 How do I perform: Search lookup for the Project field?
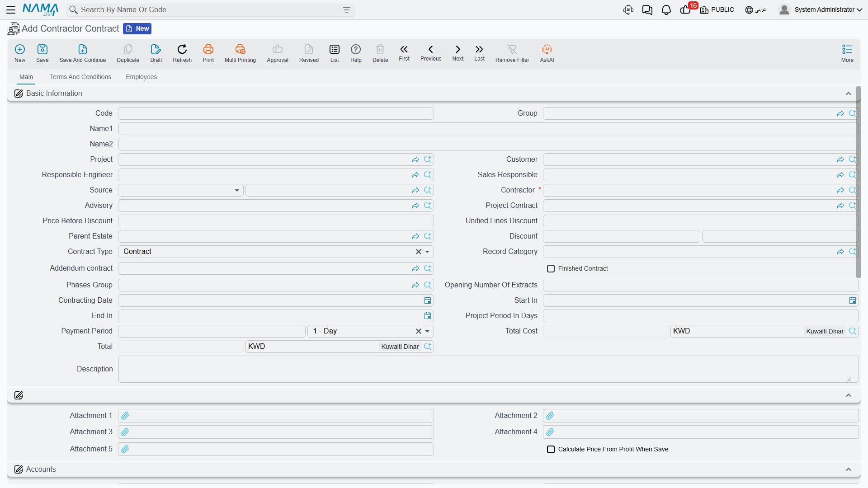[428, 160]
